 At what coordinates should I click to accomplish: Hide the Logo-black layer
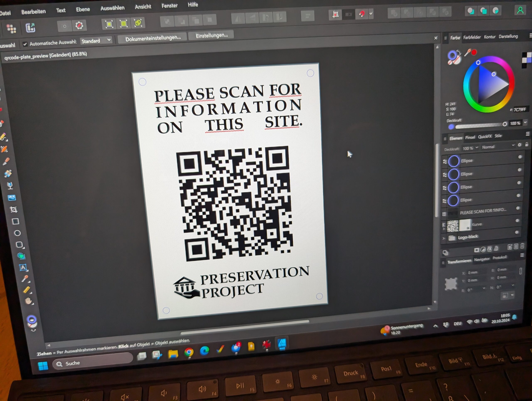click(516, 232)
